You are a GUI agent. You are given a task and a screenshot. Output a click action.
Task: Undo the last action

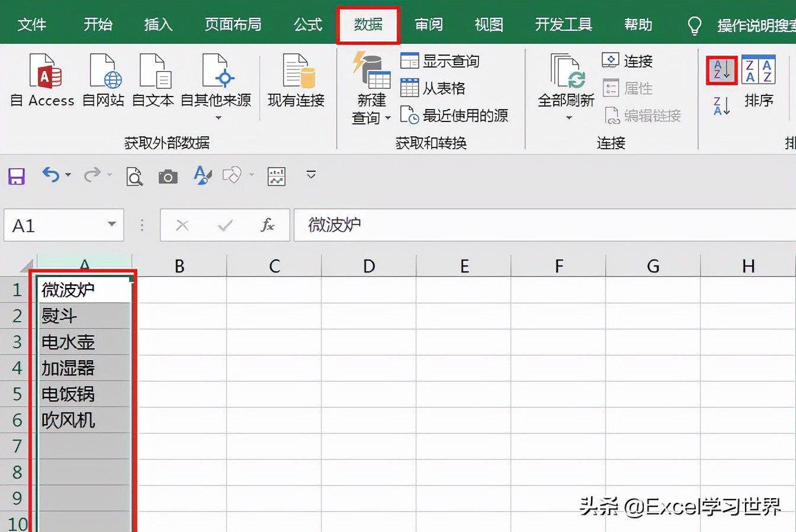coord(51,175)
